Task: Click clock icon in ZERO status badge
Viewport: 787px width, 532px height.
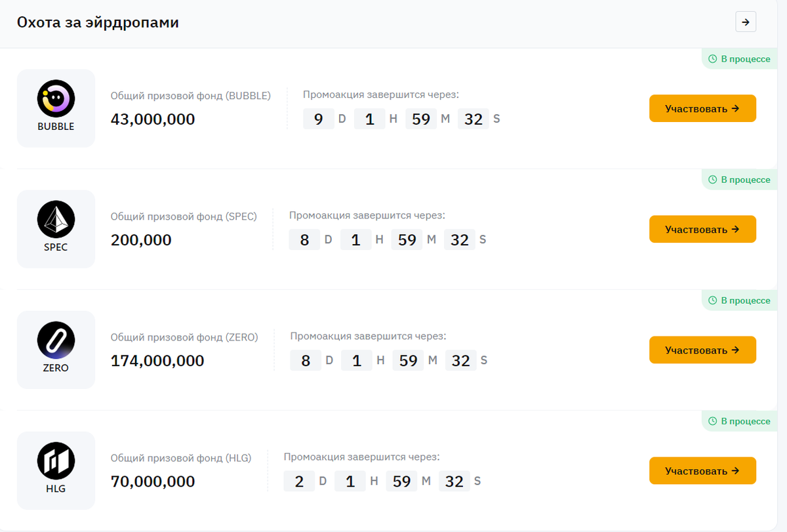Action: [713, 300]
